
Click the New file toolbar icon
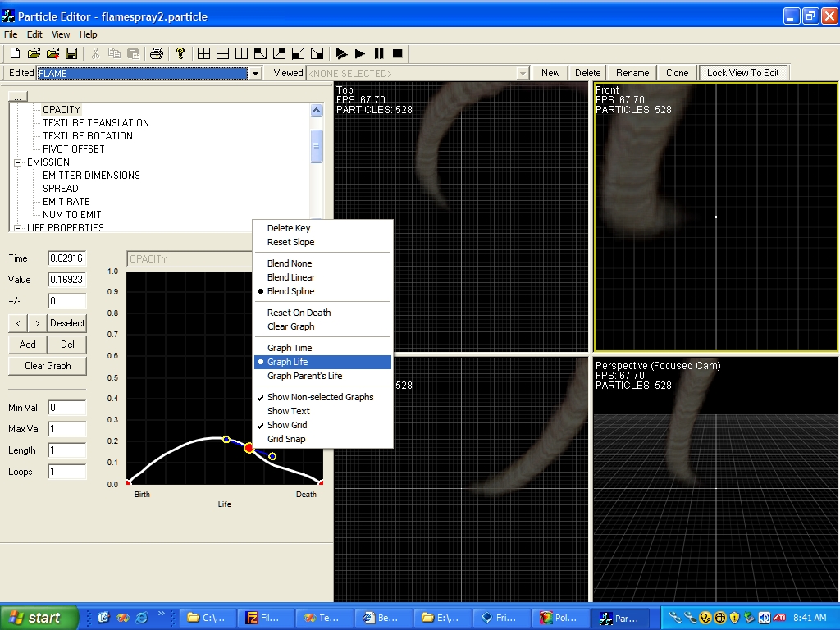(x=15, y=53)
